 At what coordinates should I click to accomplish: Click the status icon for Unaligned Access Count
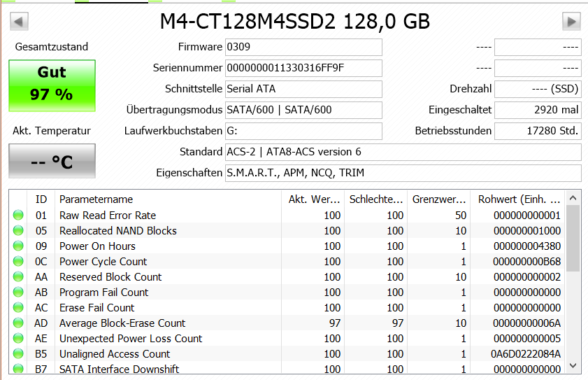18,353
